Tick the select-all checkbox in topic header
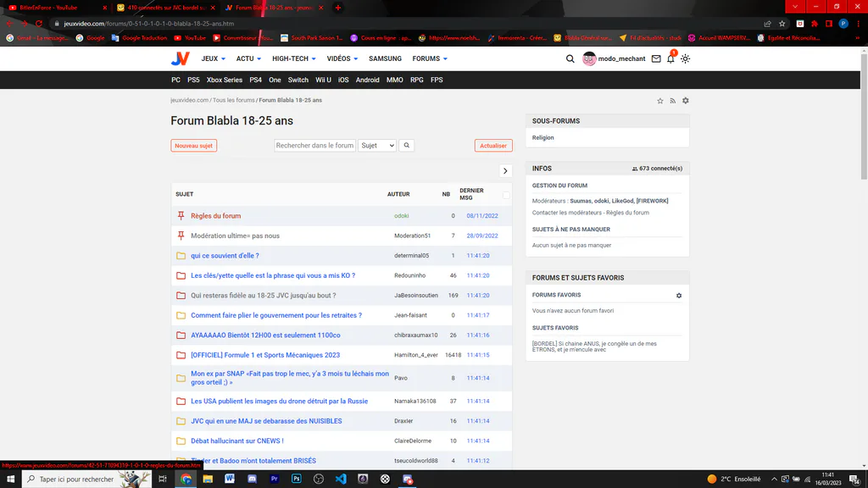The height and width of the screenshot is (488, 868). pos(506,195)
